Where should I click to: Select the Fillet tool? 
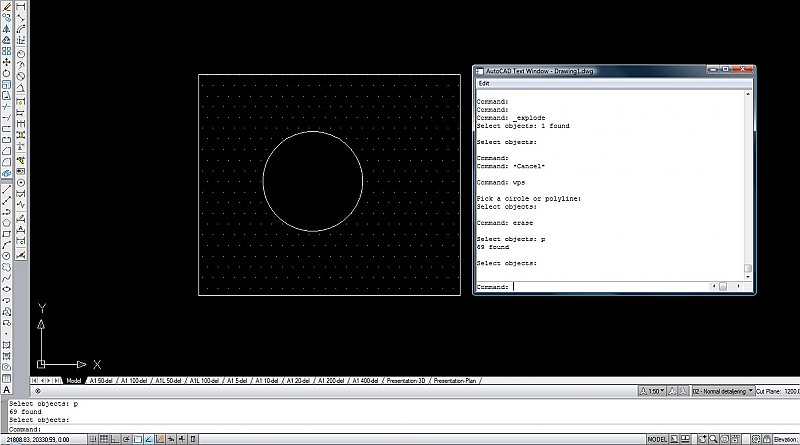click(x=7, y=162)
